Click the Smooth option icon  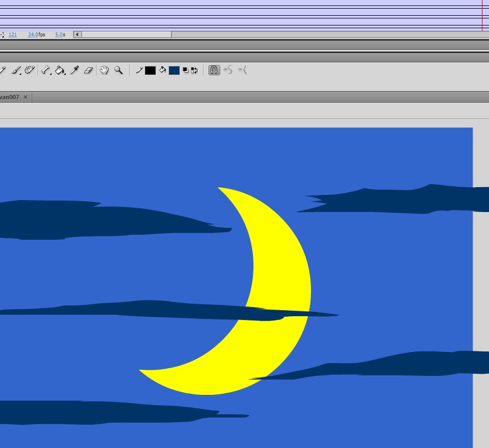coord(228,70)
